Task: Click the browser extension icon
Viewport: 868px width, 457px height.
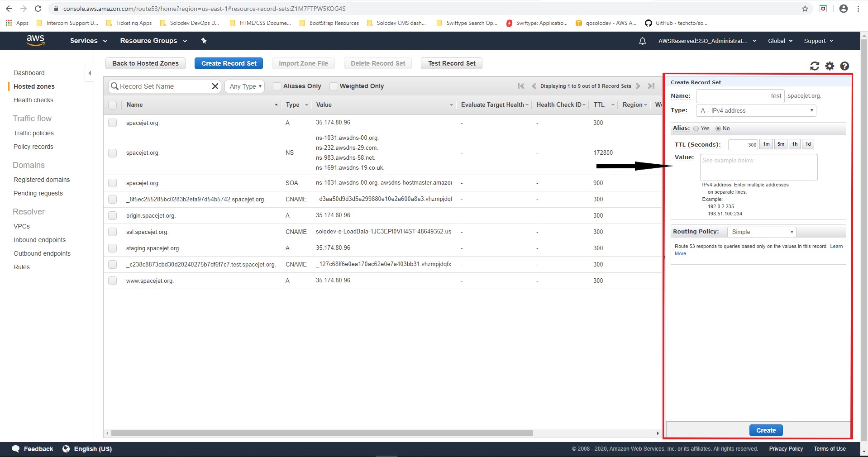Action: pyautogui.click(x=823, y=9)
